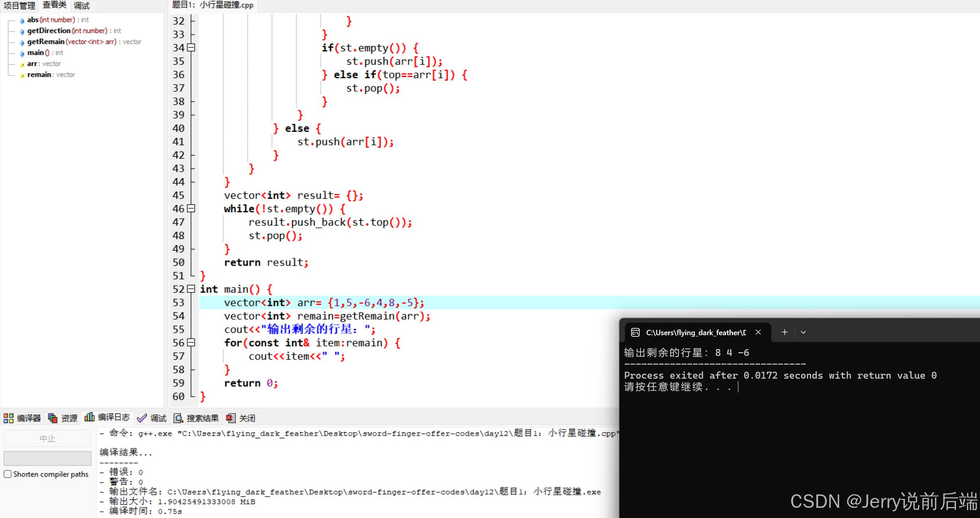Image resolution: width=980 pixels, height=518 pixels.
Task: Click the compile log bar-chart icon
Action: coord(90,417)
